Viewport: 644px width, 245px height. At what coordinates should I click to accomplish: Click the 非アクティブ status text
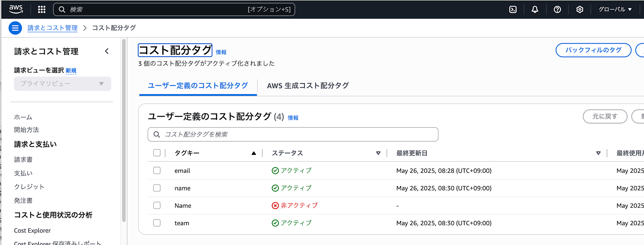[x=299, y=205]
